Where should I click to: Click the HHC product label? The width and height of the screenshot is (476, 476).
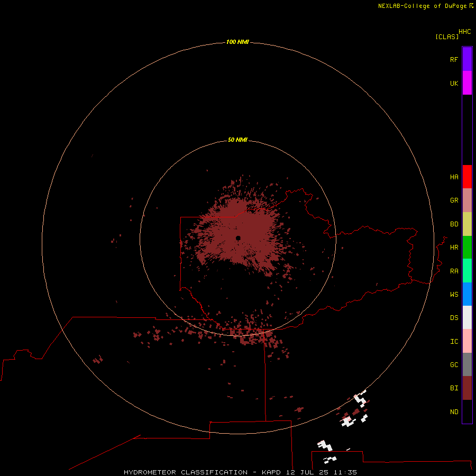(x=464, y=32)
